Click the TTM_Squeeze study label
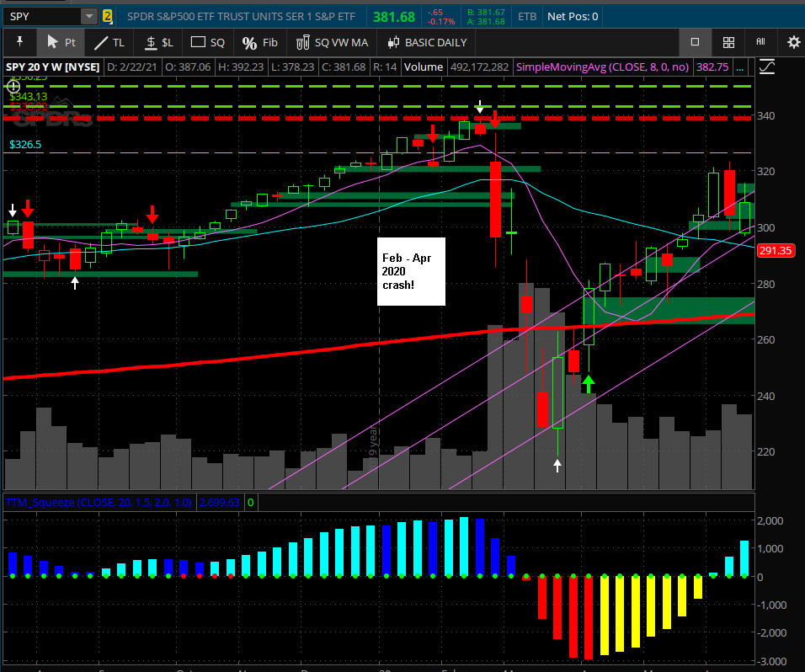Screen dimensions: 805x672 tap(99, 502)
